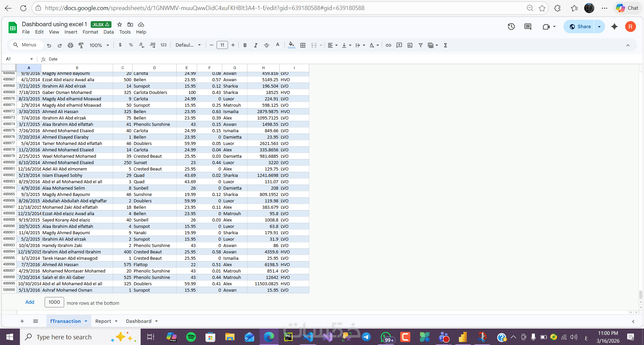
Task: Open Share options dropdown arrow
Action: (599, 27)
